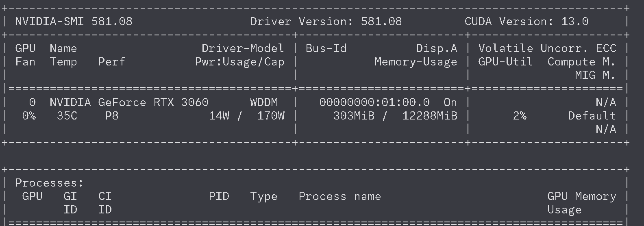Click the Memory-Usage header label
The image size is (644, 226).
point(416,62)
